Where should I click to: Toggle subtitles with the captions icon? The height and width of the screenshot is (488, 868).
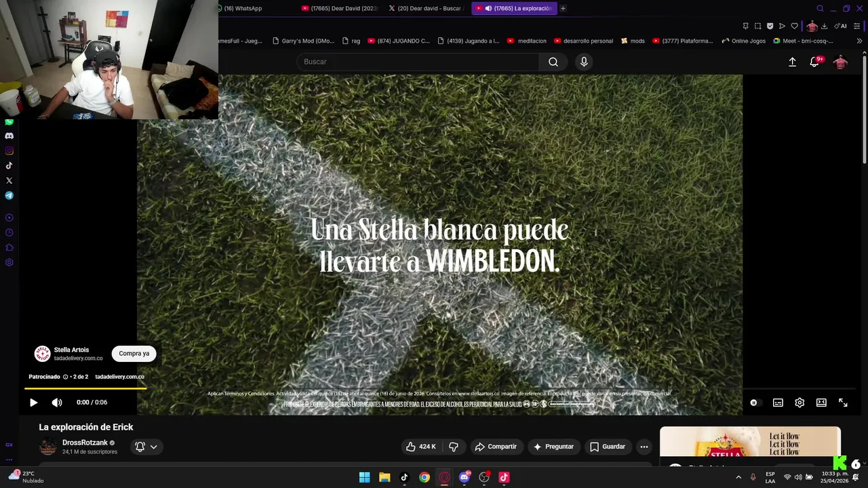click(778, 403)
